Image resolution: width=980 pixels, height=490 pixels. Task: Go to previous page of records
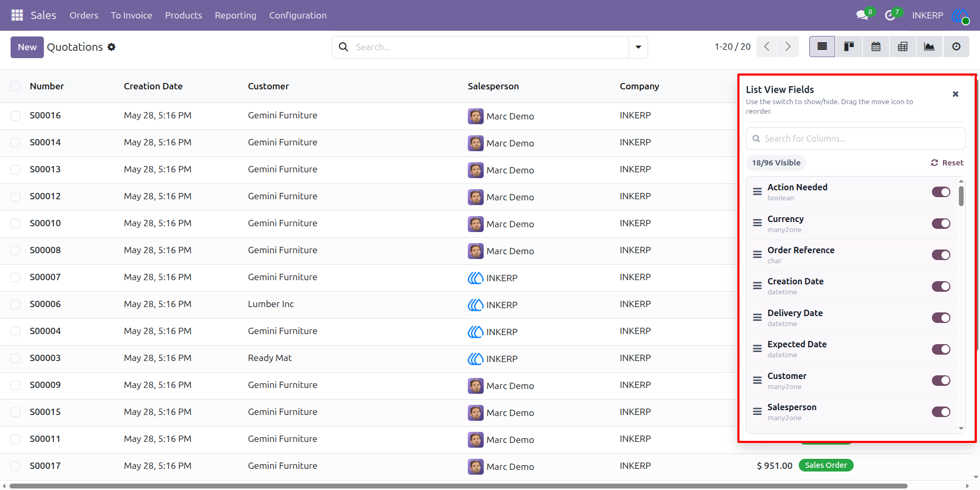point(766,47)
